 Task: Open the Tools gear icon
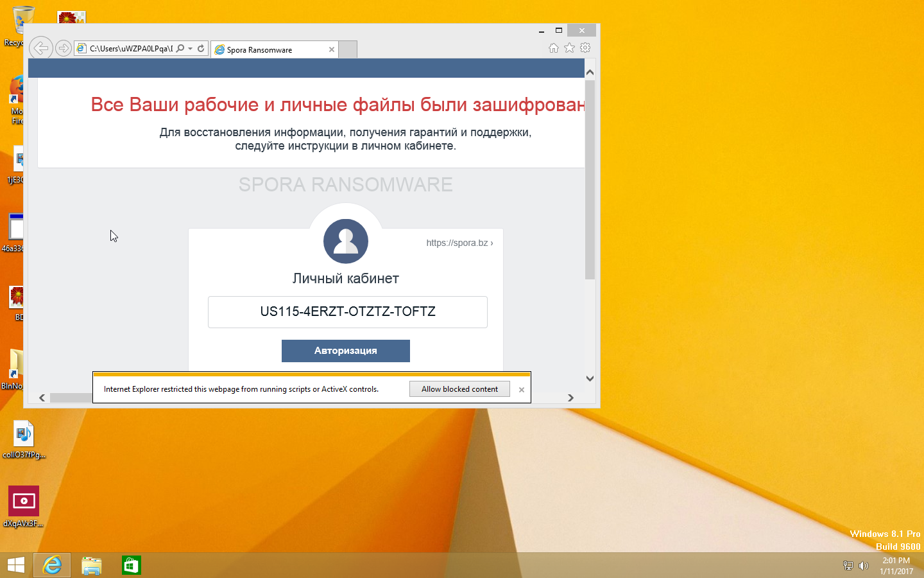(585, 48)
